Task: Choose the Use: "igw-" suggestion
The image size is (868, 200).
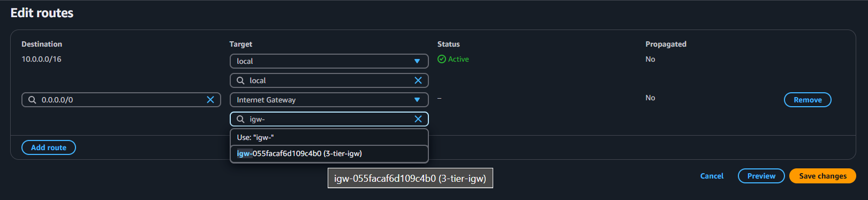Action: point(329,137)
